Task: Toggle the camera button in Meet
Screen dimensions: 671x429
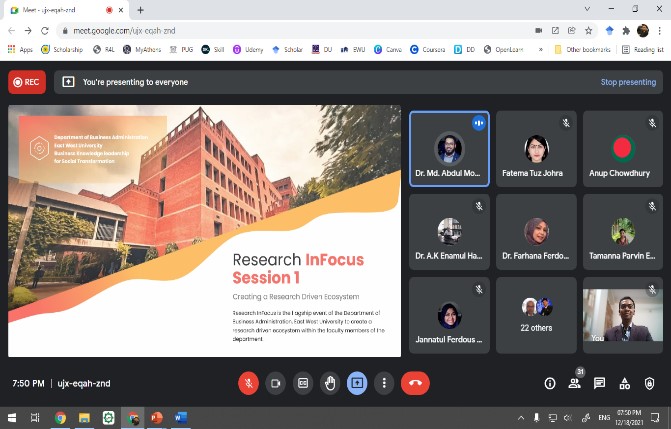Action: [275, 383]
